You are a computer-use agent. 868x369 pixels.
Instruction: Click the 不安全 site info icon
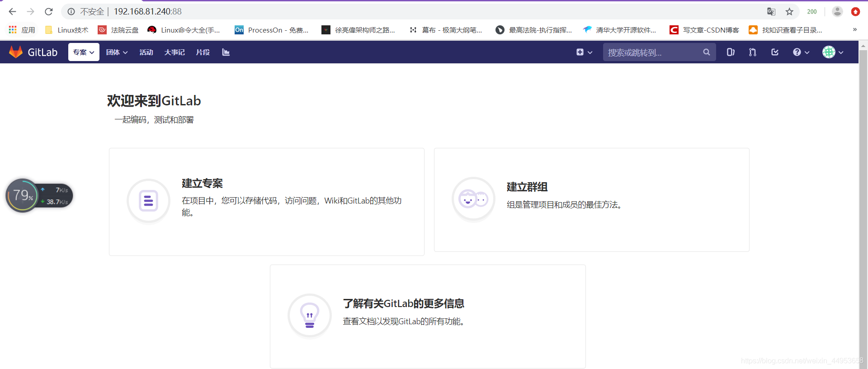point(71,12)
